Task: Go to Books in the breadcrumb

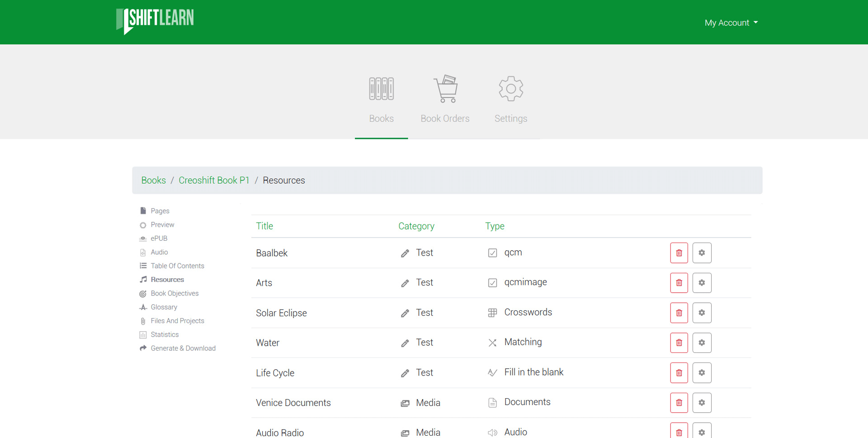Action: tap(154, 180)
